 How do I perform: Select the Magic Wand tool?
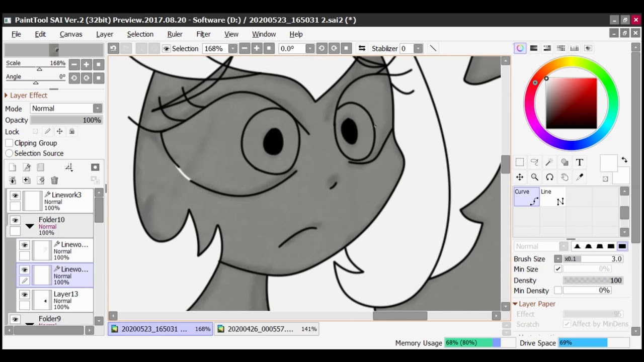(549, 162)
